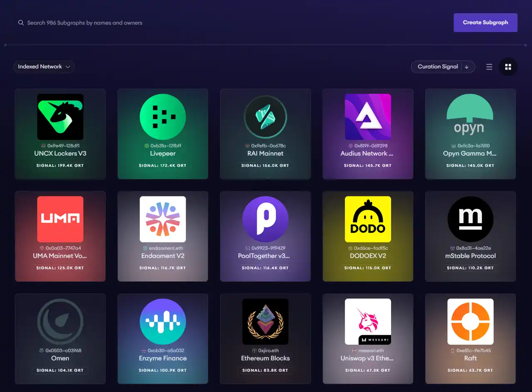Click the Raft orange lifebuoy logo
Screen dimensions: 532x392
[x=470, y=321]
